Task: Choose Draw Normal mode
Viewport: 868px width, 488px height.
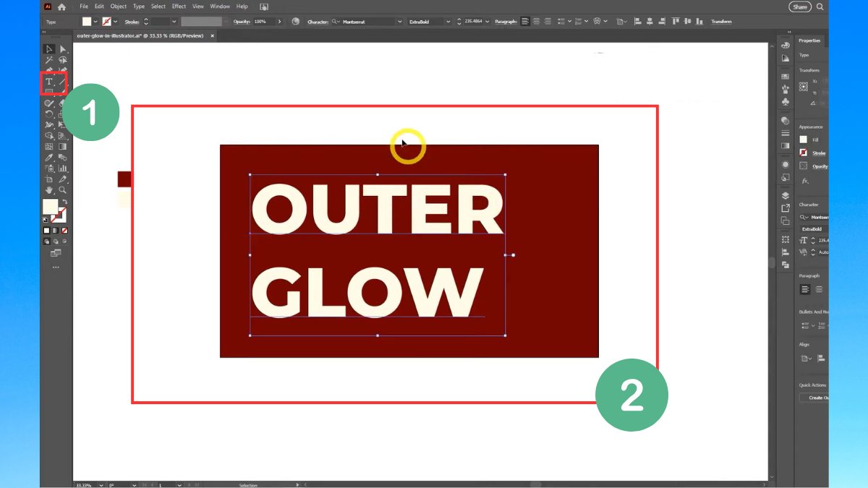Action: tap(46, 241)
